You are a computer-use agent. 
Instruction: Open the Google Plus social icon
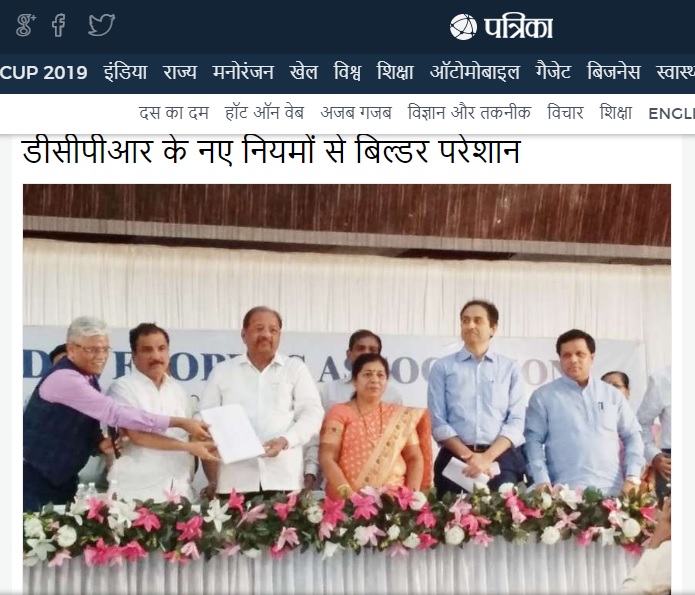point(26,25)
